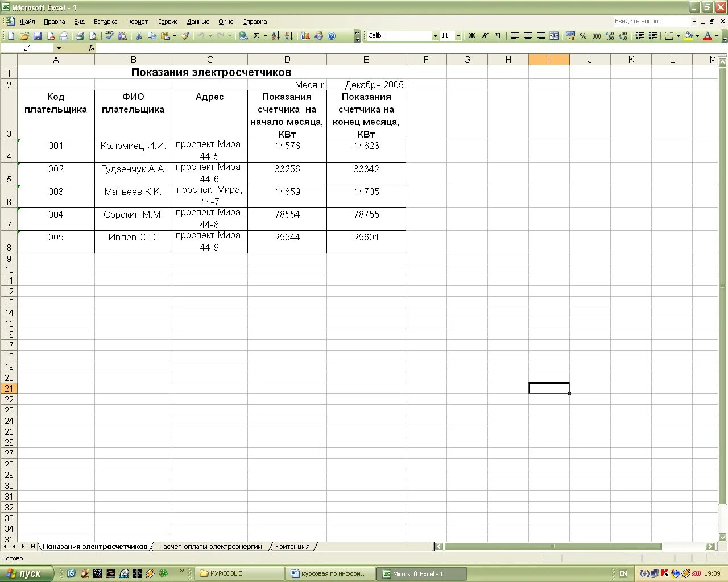Expand the Name Box dropdown arrow
This screenshot has width=728, height=582.
(59, 48)
